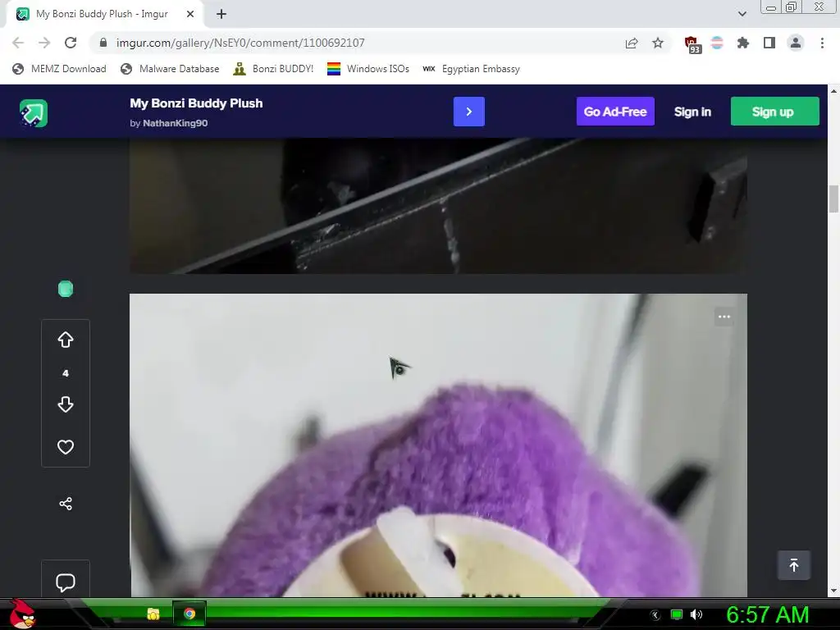Viewport: 840px width, 630px height.
Task: Toggle the Chrome side panel
Action: [769, 43]
